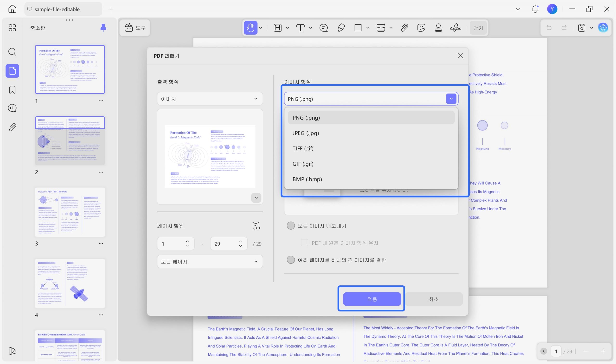Open the signature tool
616x364 pixels.
(x=455, y=28)
